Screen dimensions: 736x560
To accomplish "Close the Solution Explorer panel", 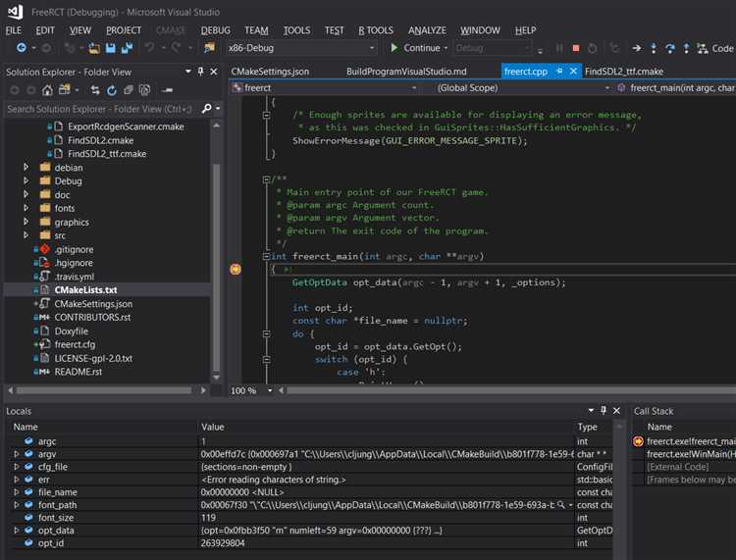I will tap(214, 72).
